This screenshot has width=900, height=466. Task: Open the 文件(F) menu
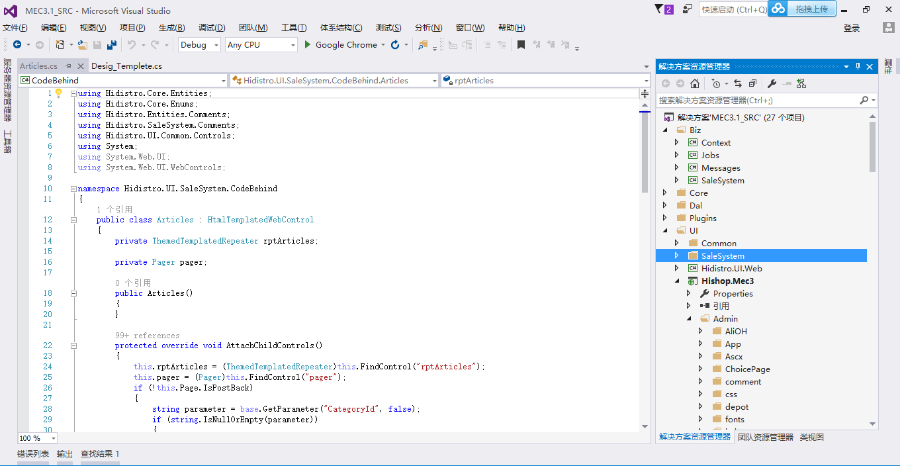[x=15, y=28]
